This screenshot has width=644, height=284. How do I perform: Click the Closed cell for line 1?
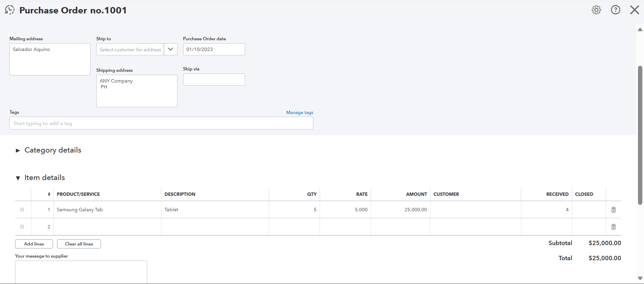click(589, 210)
